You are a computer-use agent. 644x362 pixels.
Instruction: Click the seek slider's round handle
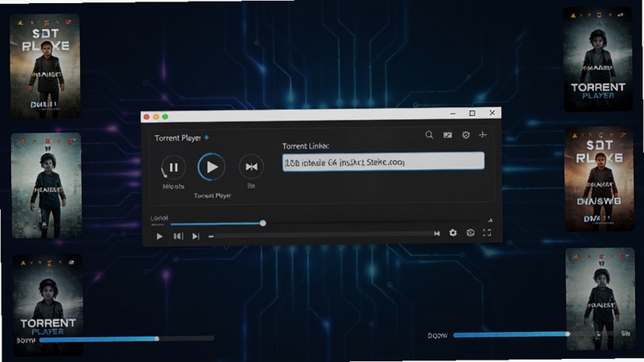click(263, 224)
